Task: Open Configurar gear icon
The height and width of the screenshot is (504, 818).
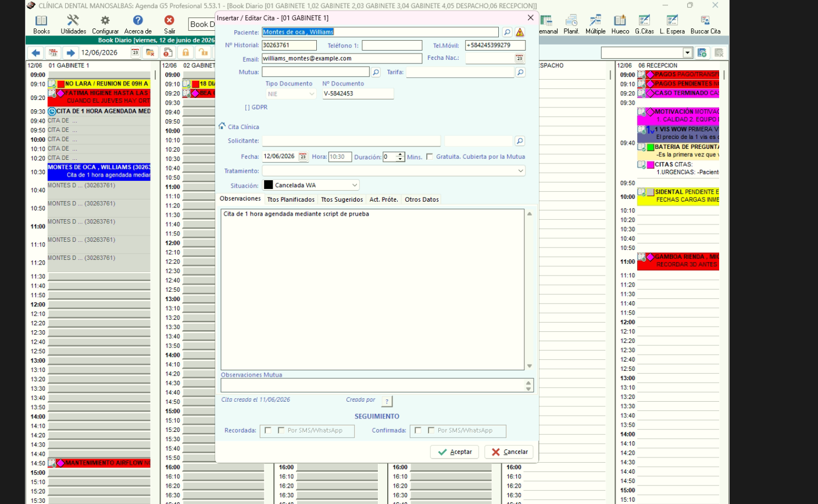Action: (105, 24)
